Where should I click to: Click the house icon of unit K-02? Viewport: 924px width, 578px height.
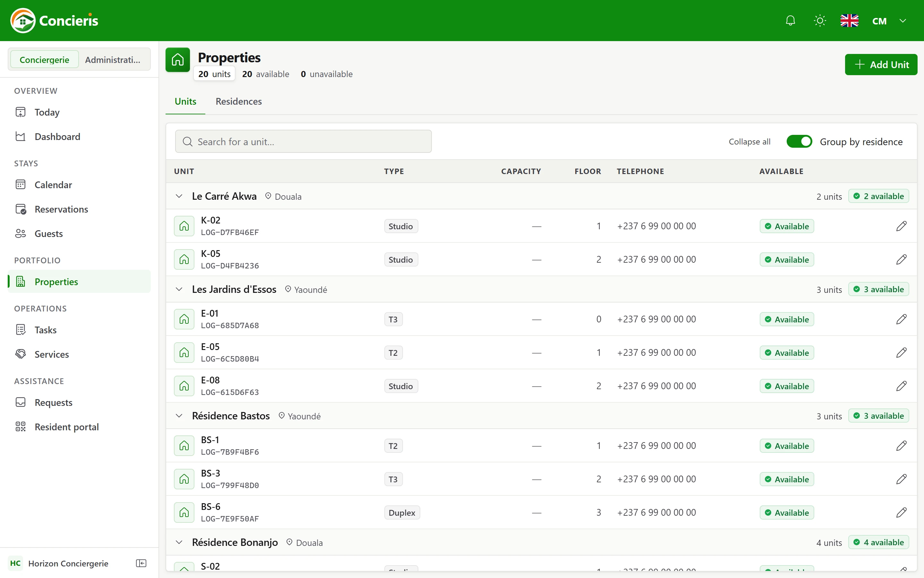pos(184,226)
